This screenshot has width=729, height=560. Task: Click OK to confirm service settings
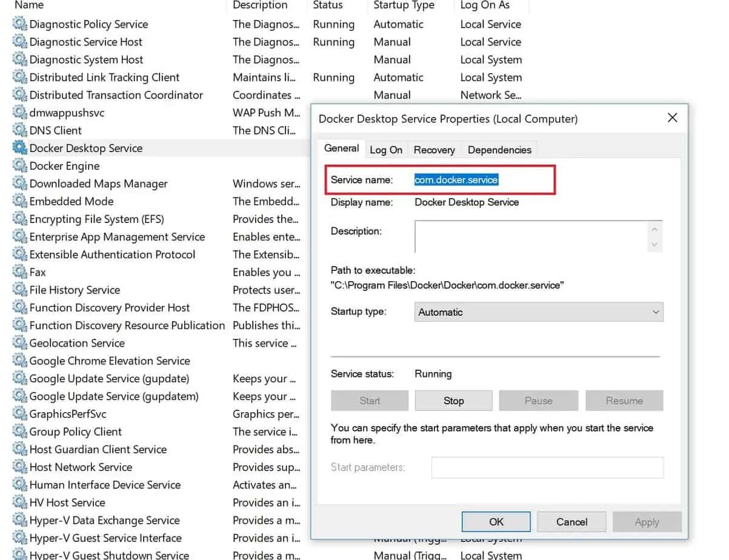click(496, 521)
